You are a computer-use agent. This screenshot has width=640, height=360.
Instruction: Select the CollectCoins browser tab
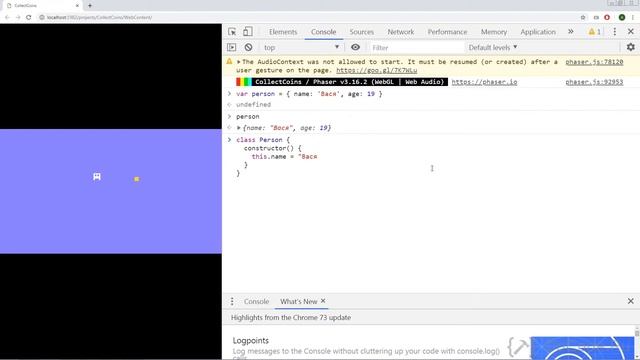[x=42, y=6]
